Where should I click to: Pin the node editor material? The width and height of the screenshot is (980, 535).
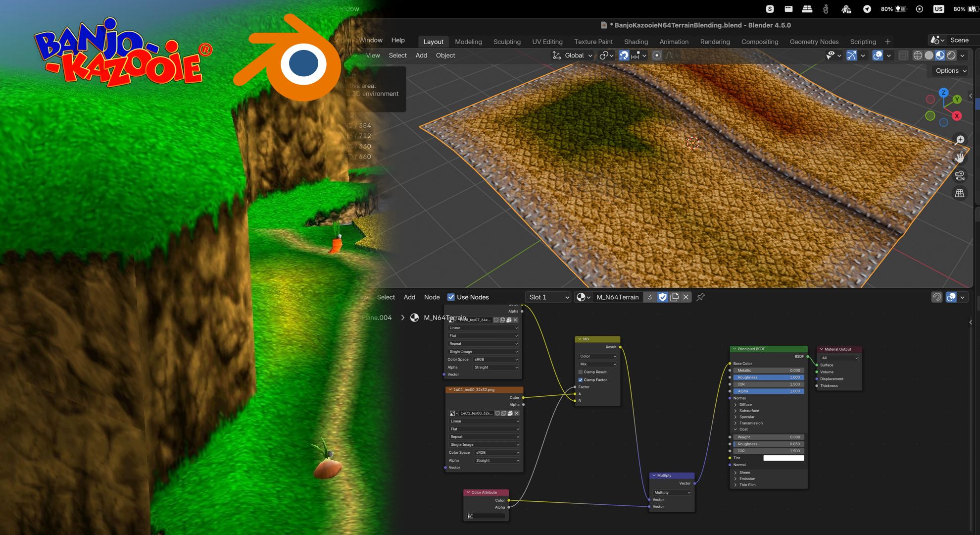coord(700,297)
